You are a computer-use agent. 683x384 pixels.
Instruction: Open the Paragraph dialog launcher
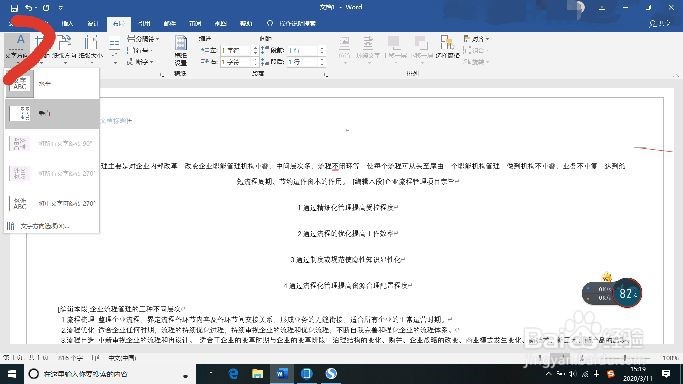click(x=326, y=75)
